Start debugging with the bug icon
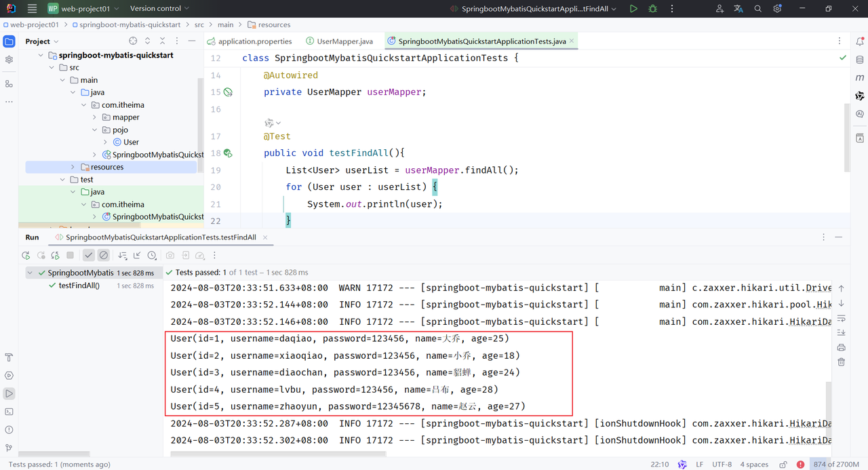 point(652,9)
